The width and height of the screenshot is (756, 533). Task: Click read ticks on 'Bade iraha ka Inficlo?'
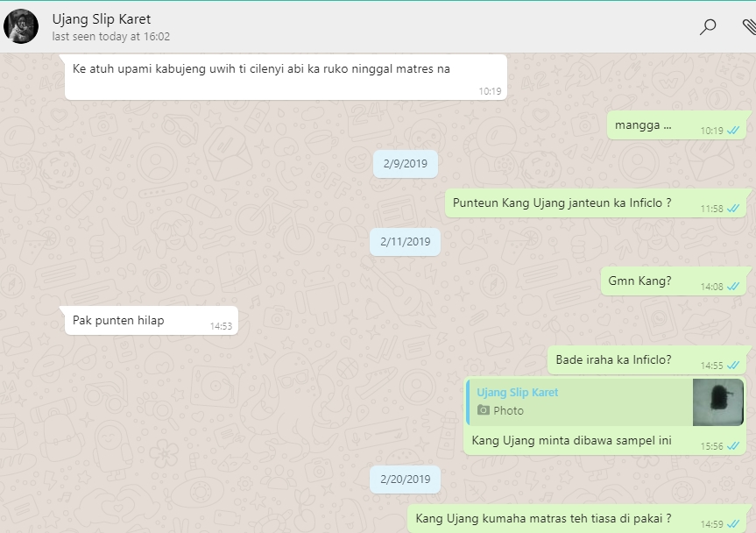click(733, 365)
